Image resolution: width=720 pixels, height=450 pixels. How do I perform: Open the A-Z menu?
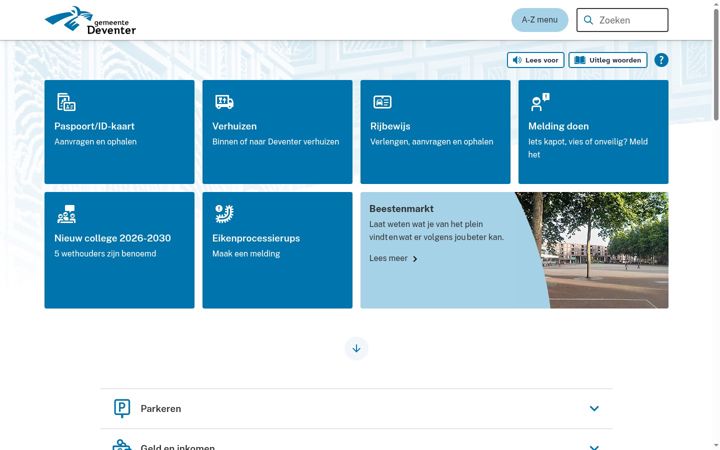[x=540, y=20]
